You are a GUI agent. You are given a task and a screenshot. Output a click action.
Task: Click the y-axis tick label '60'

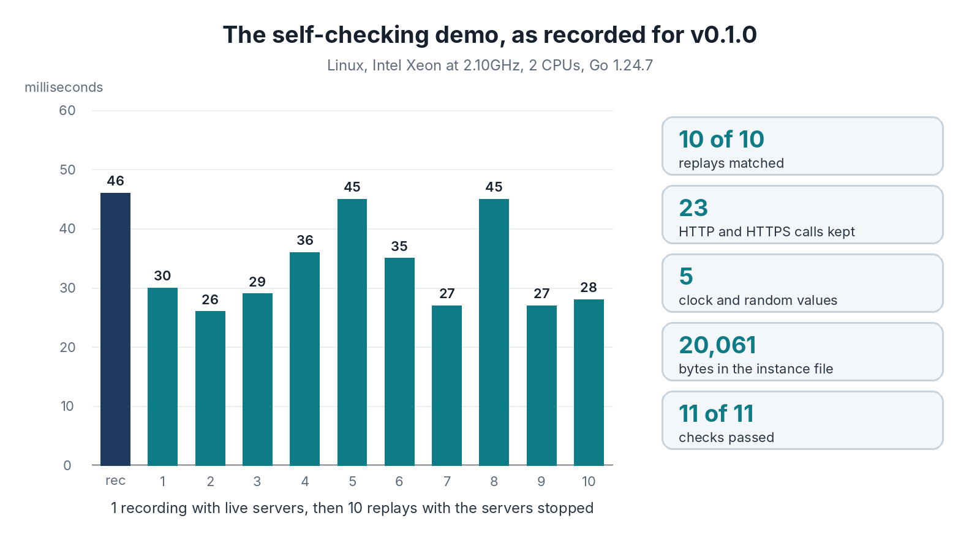[x=67, y=111]
